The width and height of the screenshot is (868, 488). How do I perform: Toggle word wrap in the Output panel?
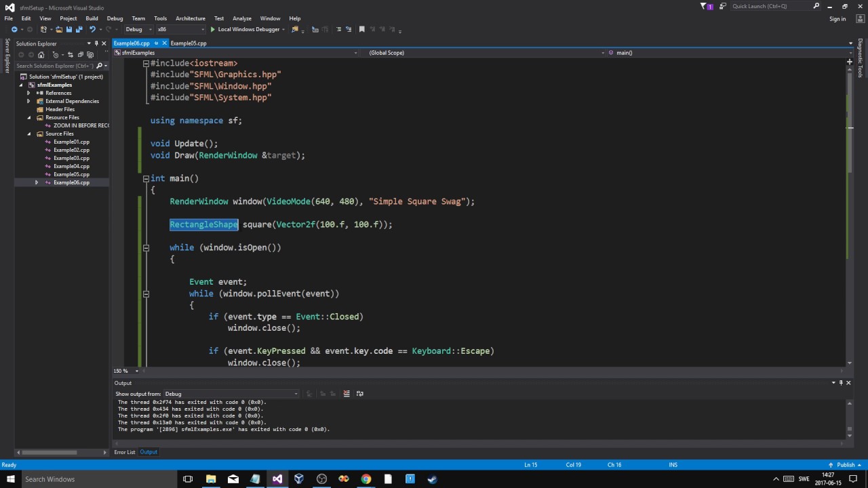[x=359, y=393]
